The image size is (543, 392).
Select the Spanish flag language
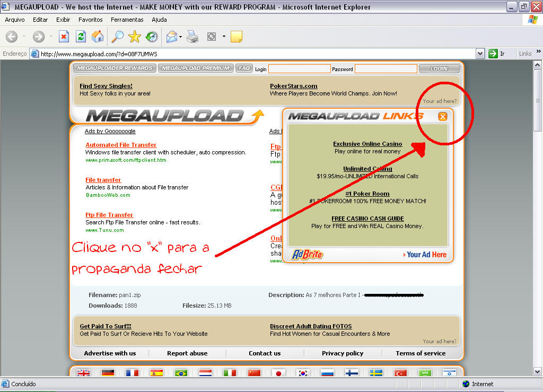click(156, 373)
